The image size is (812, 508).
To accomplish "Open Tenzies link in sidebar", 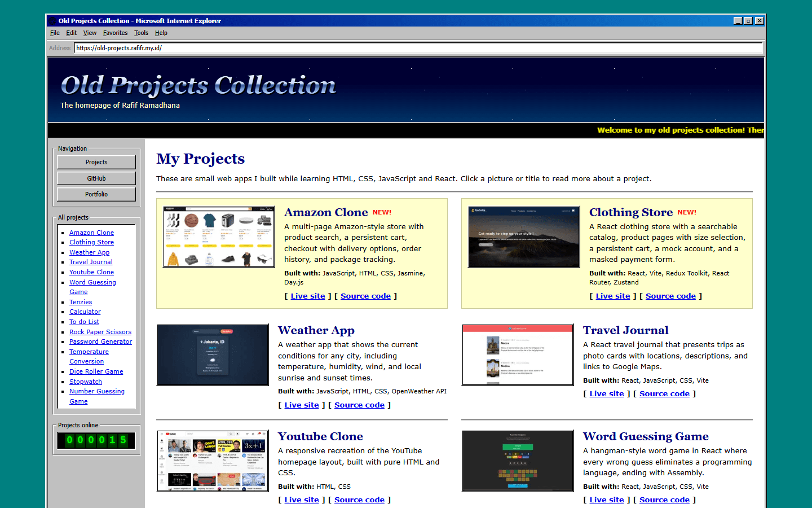I will pos(81,302).
